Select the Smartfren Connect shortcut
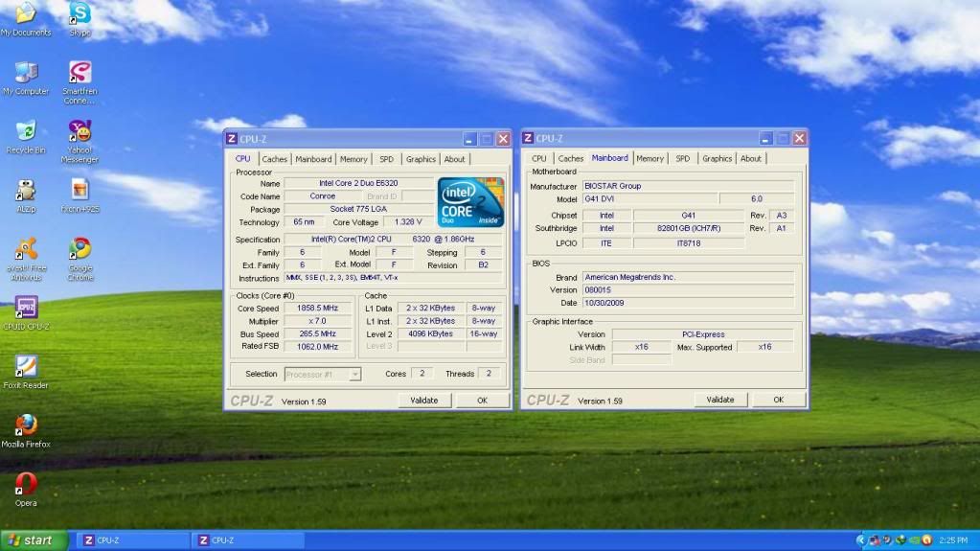Image resolution: width=980 pixels, height=551 pixels. pyautogui.click(x=80, y=82)
